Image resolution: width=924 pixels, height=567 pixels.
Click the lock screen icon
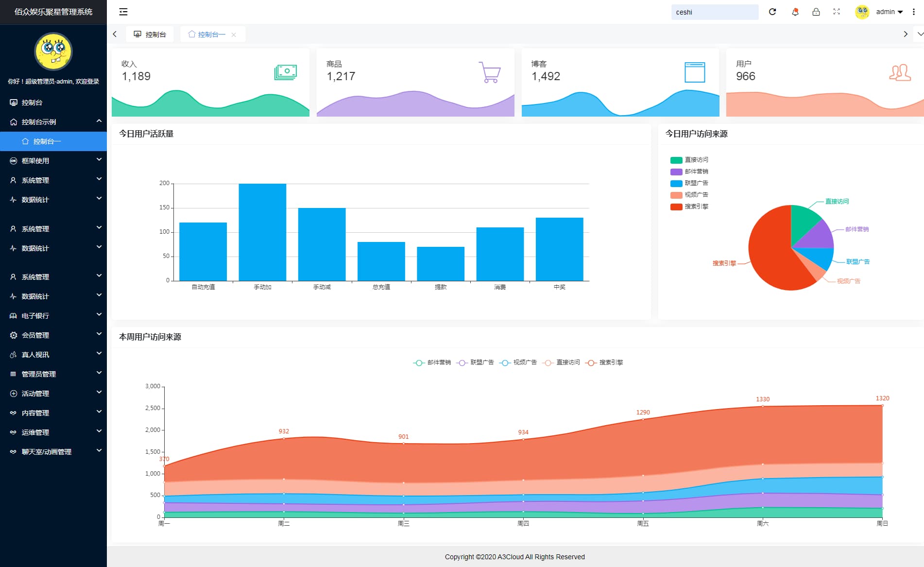point(816,12)
